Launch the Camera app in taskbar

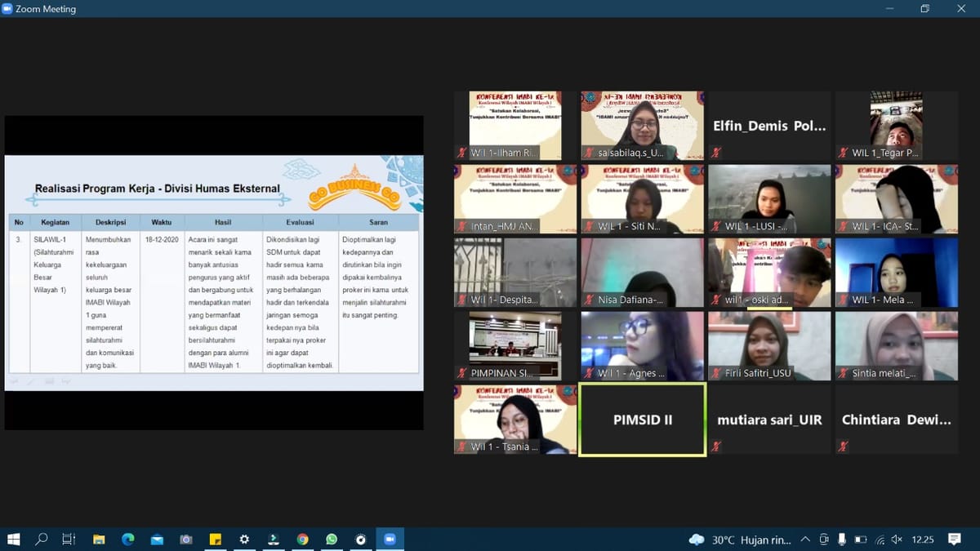(x=186, y=540)
